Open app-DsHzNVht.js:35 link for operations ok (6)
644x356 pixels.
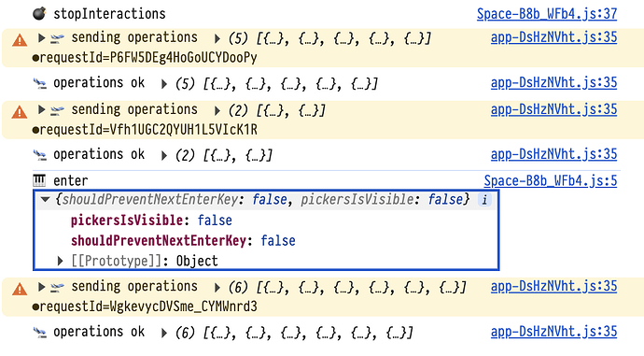coord(553,332)
